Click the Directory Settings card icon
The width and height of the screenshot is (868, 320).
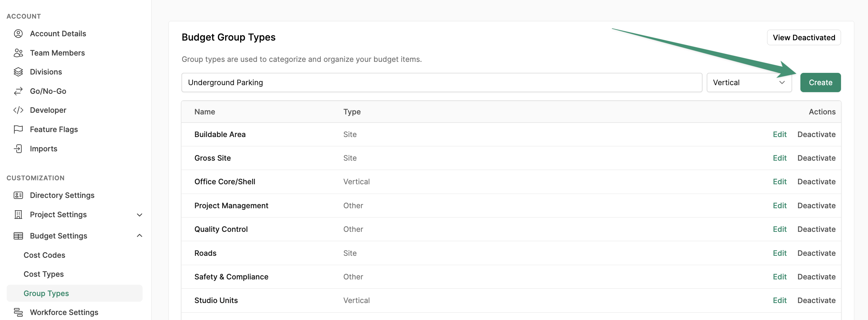pyautogui.click(x=18, y=196)
